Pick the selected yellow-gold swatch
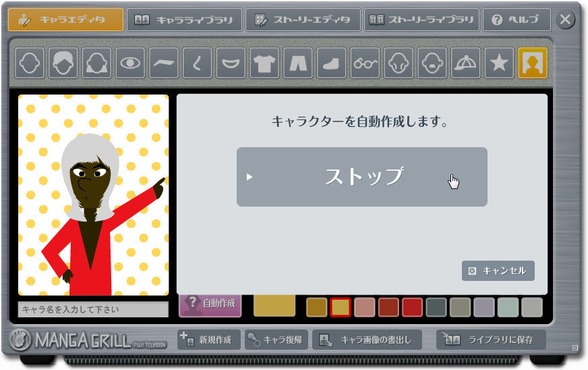 (341, 307)
